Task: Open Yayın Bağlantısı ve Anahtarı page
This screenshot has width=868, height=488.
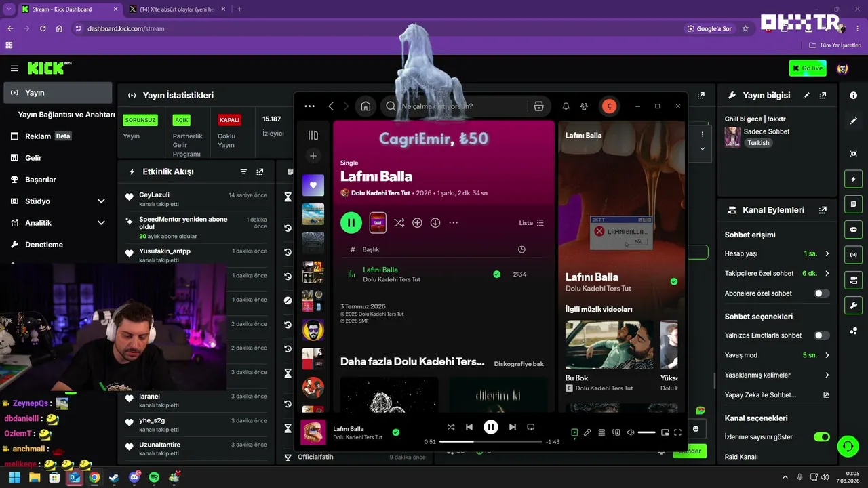Action: click(66, 115)
